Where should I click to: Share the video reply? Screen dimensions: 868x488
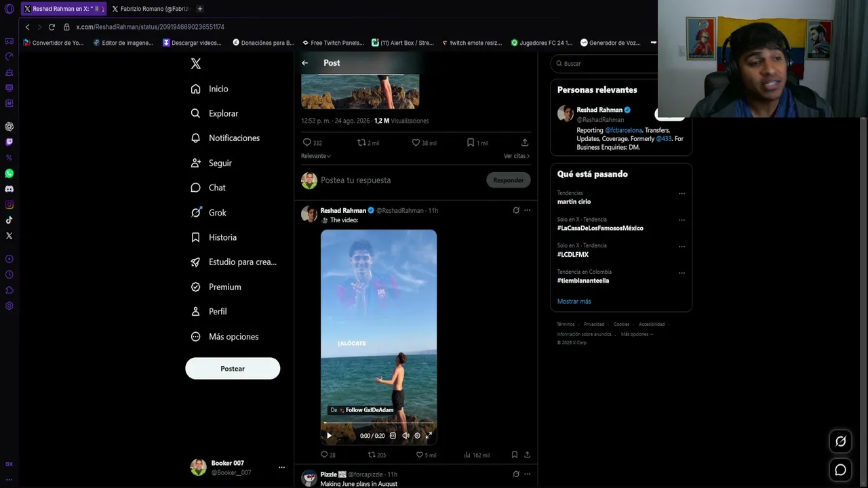[527, 455]
